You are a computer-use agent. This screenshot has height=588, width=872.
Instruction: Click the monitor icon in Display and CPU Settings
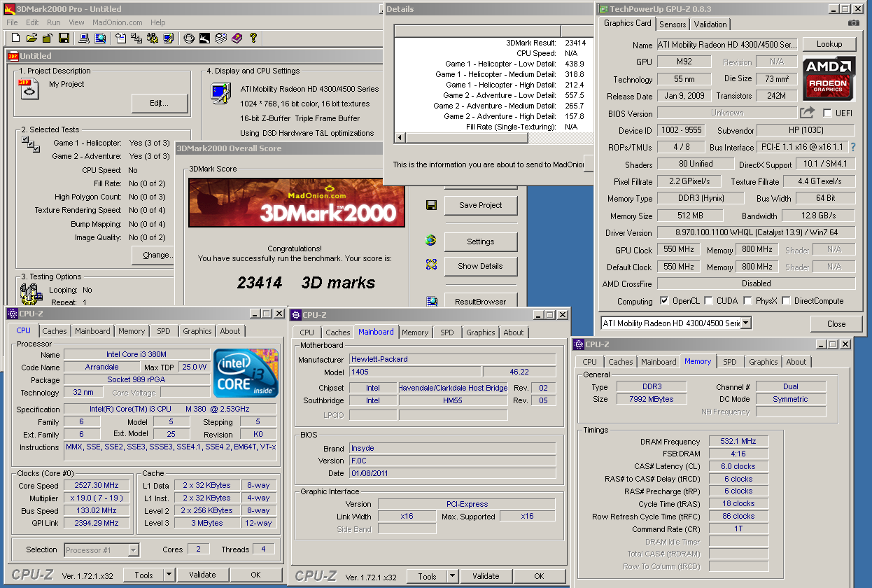point(220,92)
